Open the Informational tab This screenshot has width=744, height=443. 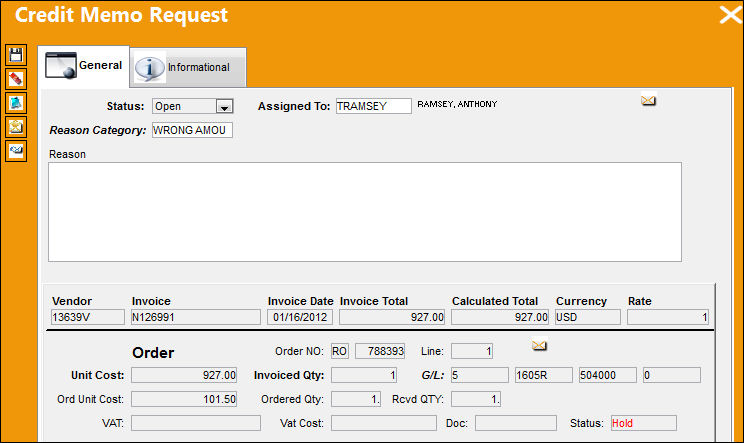point(188,67)
